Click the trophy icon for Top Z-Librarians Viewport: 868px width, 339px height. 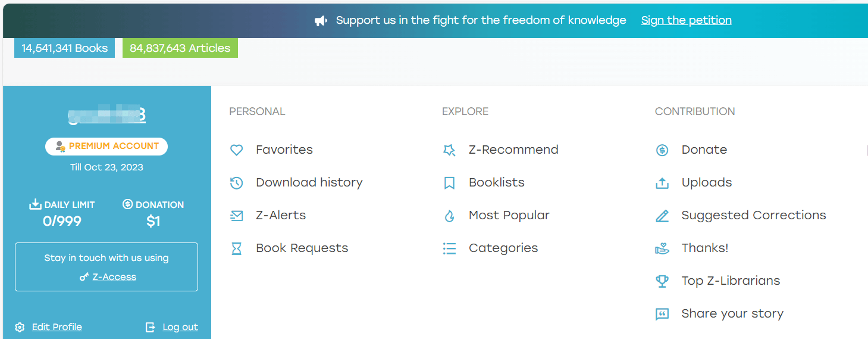pos(662,281)
